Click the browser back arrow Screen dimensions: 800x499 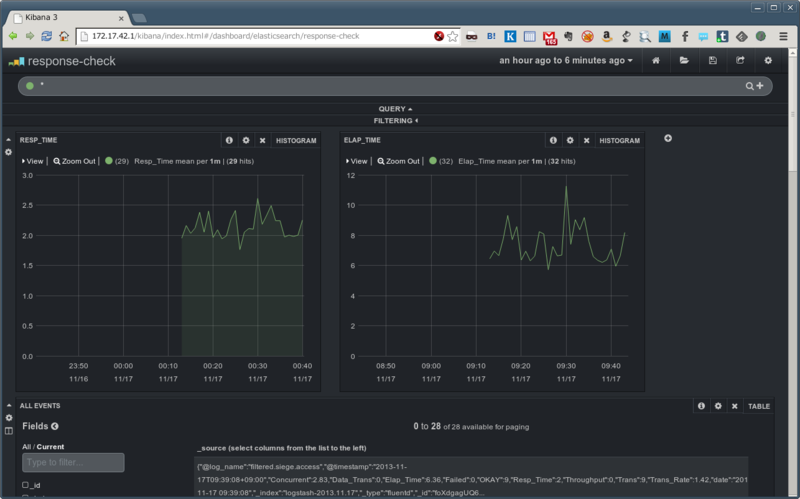13,36
